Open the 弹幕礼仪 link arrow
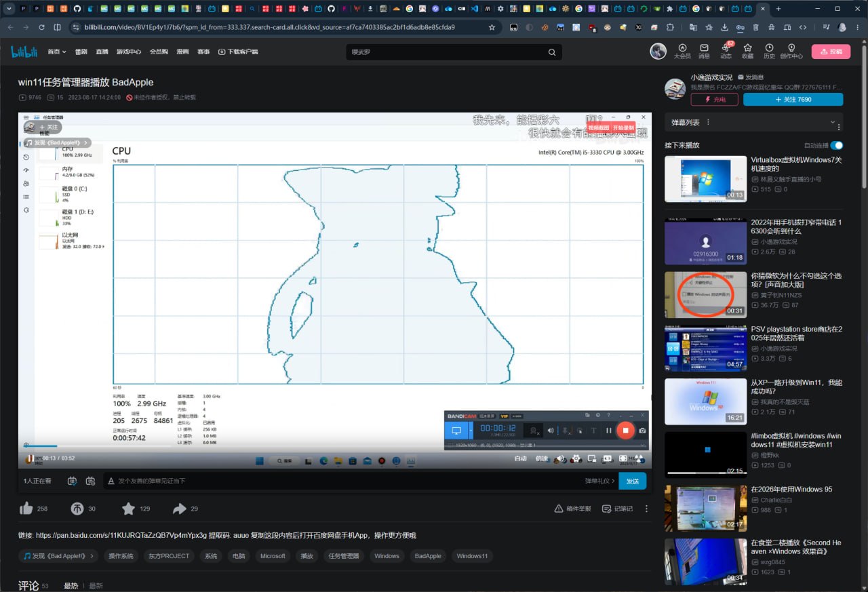 (x=613, y=481)
